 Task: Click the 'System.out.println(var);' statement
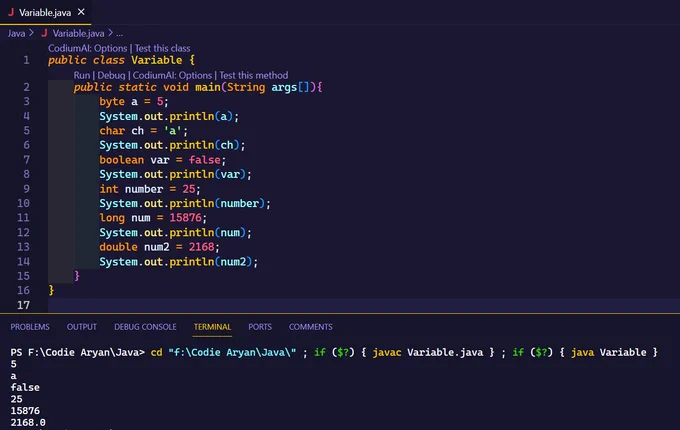175,174
